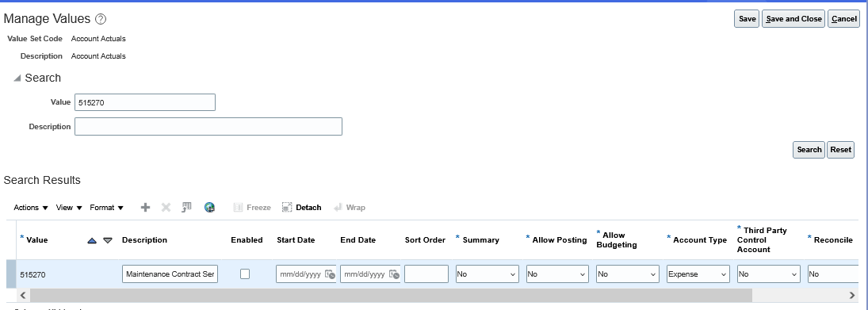Sort Value column ascending
The image size is (868, 310).
coord(93,240)
